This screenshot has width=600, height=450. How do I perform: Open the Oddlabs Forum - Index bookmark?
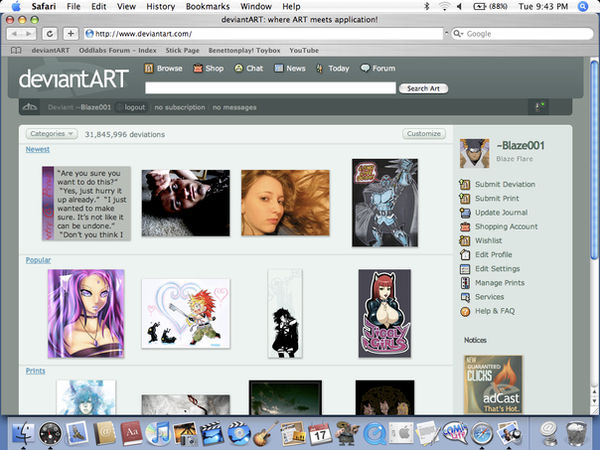pos(117,51)
